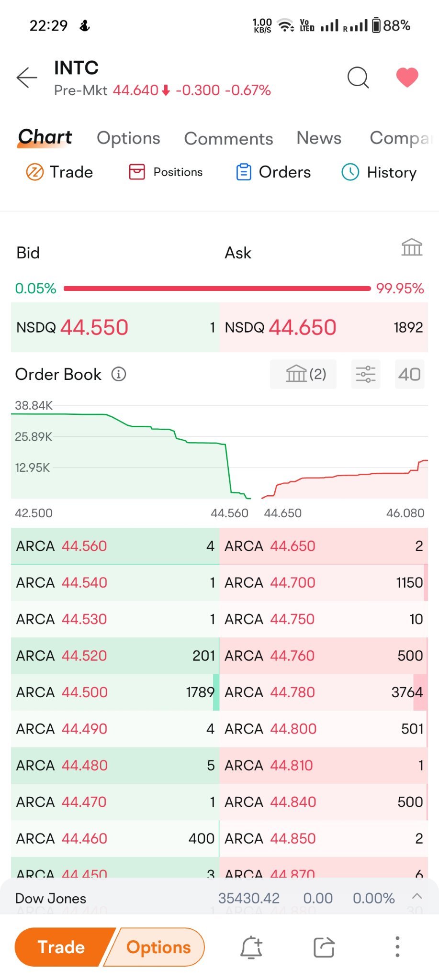This screenshot has width=439, height=980.
Task: Tap the back arrow beside INTC
Action: coord(26,78)
